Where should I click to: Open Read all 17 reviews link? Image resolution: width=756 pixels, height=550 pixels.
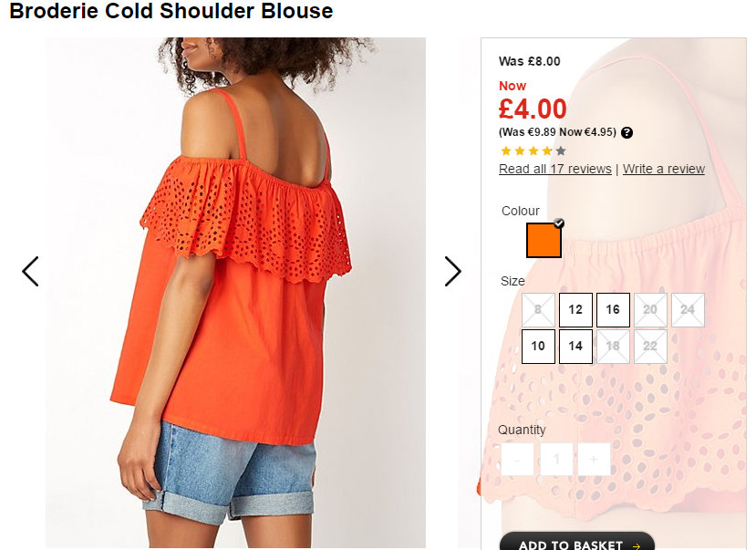[x=555, y=169]
